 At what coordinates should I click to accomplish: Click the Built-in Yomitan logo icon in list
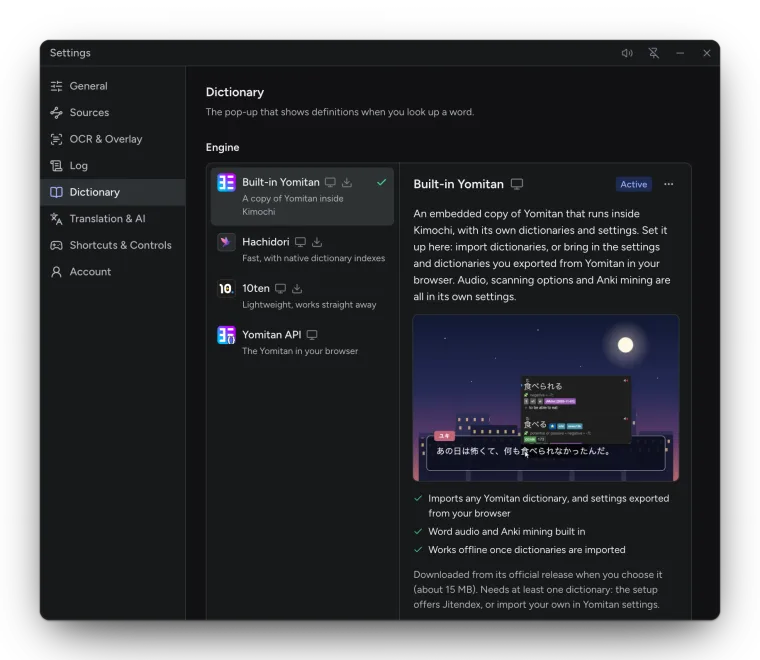click(226, 183)
